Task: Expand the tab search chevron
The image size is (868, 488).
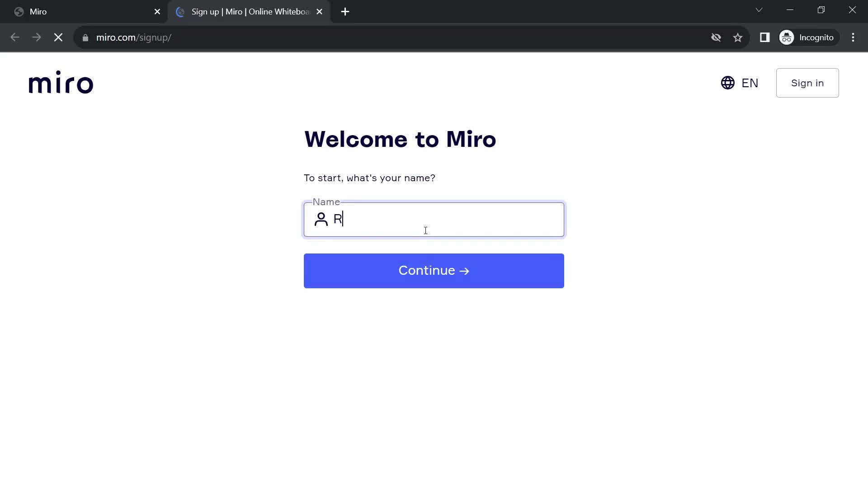Action: [x=759, y=10]
